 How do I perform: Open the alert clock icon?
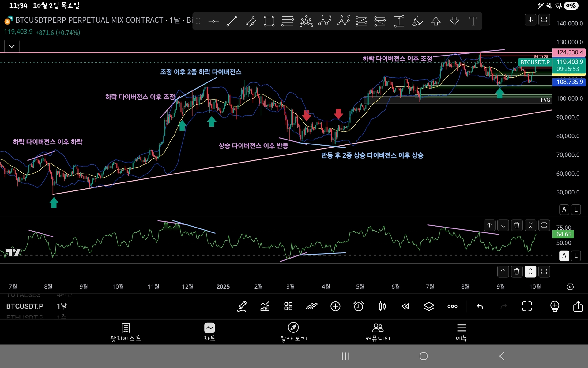point(359,306)
